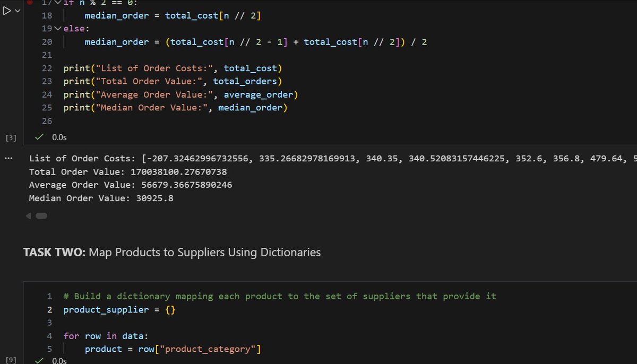Click 'median_order' on line 18
The width and height of the screenshot is (637, 364).
pyautogui.click(x=117, y=15)
